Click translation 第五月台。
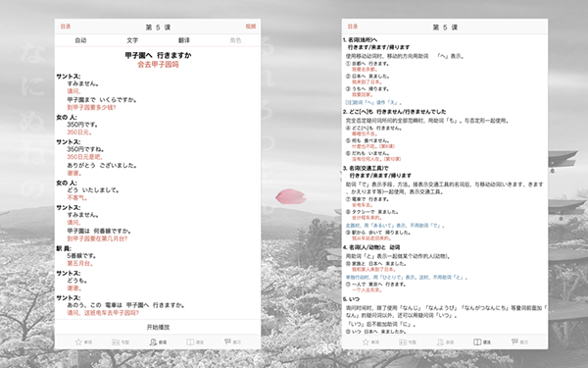588x368 pixels. pyautogui.click(x=80, y=264)
